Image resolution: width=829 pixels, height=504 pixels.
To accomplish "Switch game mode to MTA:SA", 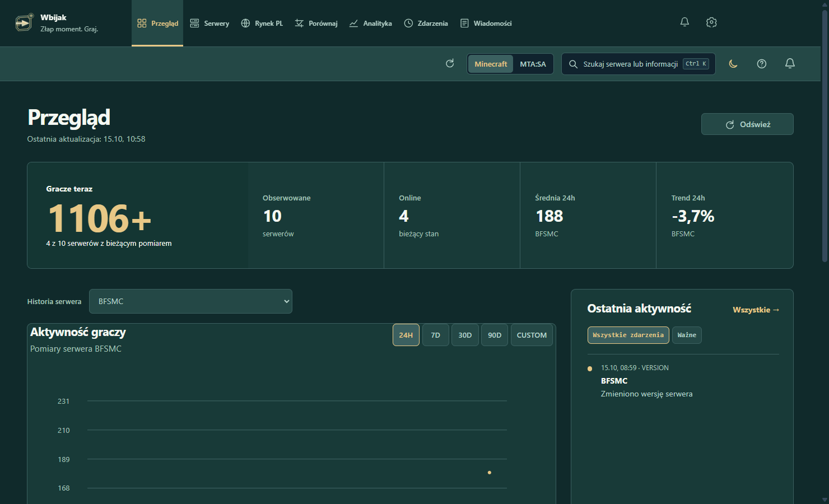I will pyautogui.click(x=533, y=64).
